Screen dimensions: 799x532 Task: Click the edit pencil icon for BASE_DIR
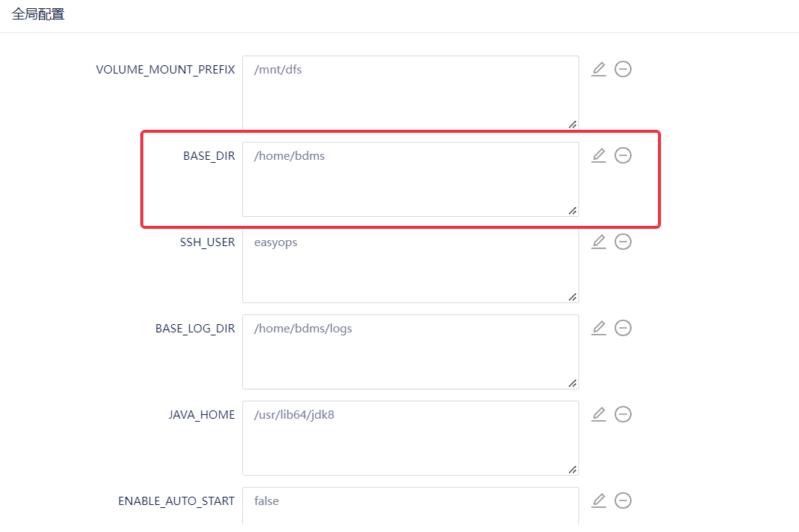tap(599, 155)
